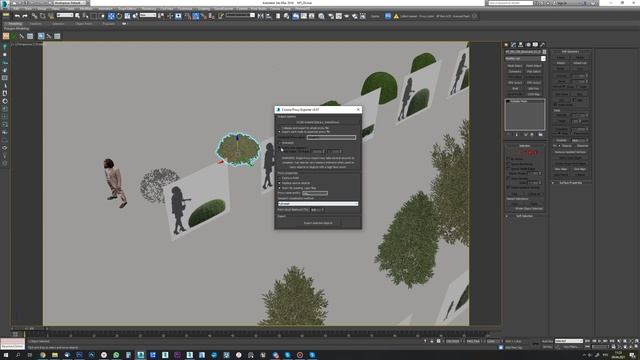Click the Align tool icon
The image size is (640, 360).
point(269,16)
